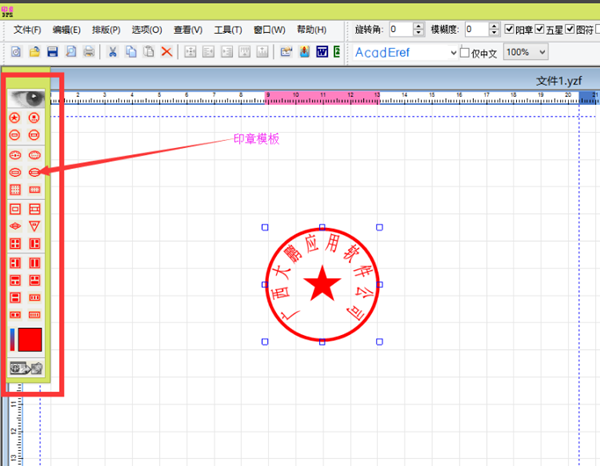Viewport: 600px width, 466px height.
Task: Click the blue-to-red gradient bar beside the swatch
Action: pos(12,339)
